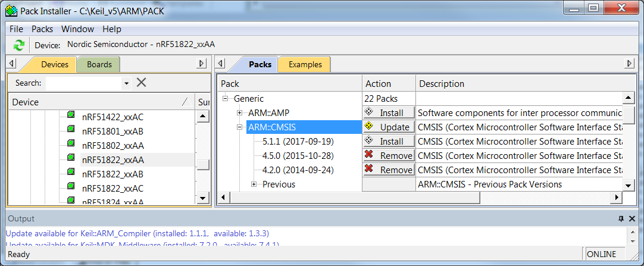Sort by the Pack column header
This screenshot has width=644, height=266.
289,84
